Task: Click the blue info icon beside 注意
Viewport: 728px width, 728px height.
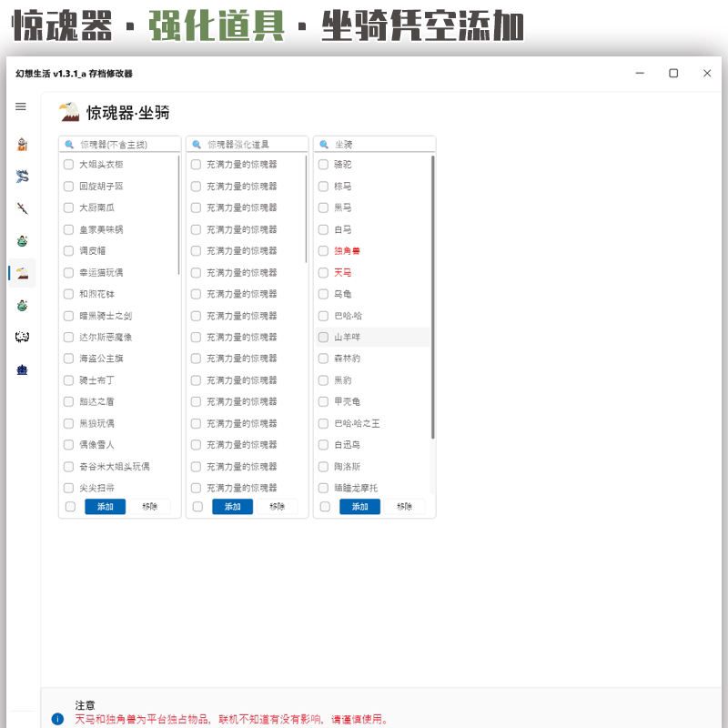Action: pyautogui.click(x=57, y=719)
